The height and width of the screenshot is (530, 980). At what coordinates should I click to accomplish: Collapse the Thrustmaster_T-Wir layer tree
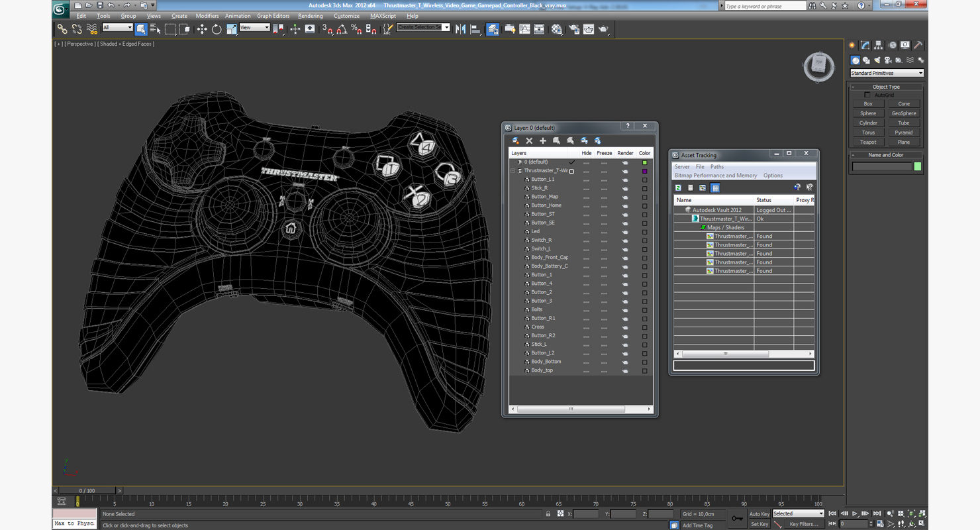(513, 171)
